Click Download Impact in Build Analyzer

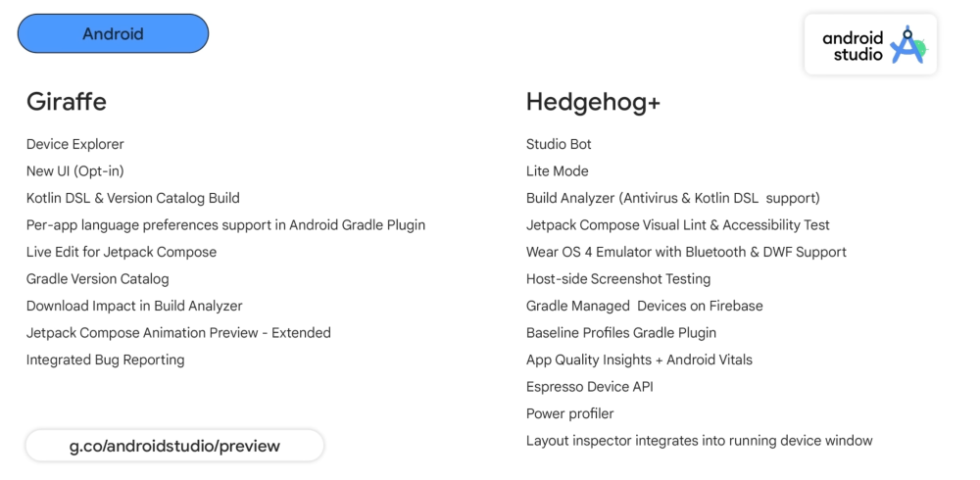click(134, 306)
